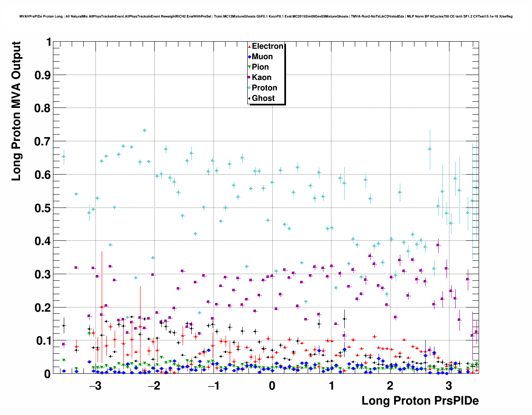Click the red Electron triangle marker in legend
This screenshot has width=532, height=415.
[249, 47]
